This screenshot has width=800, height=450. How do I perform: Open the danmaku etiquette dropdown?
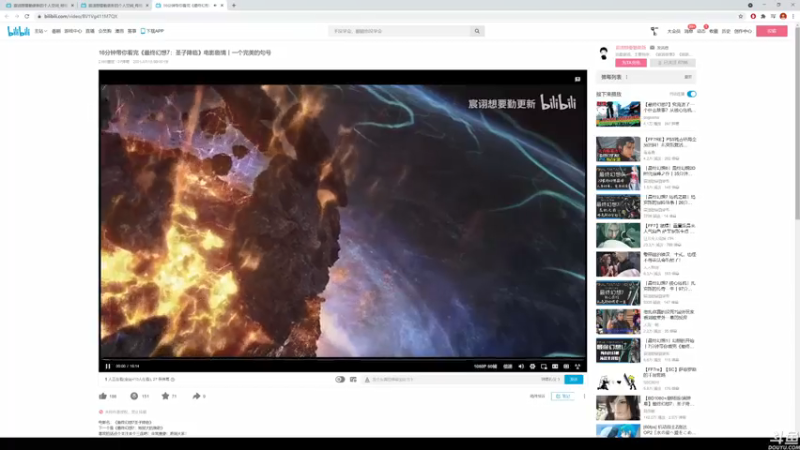(550, 380)
